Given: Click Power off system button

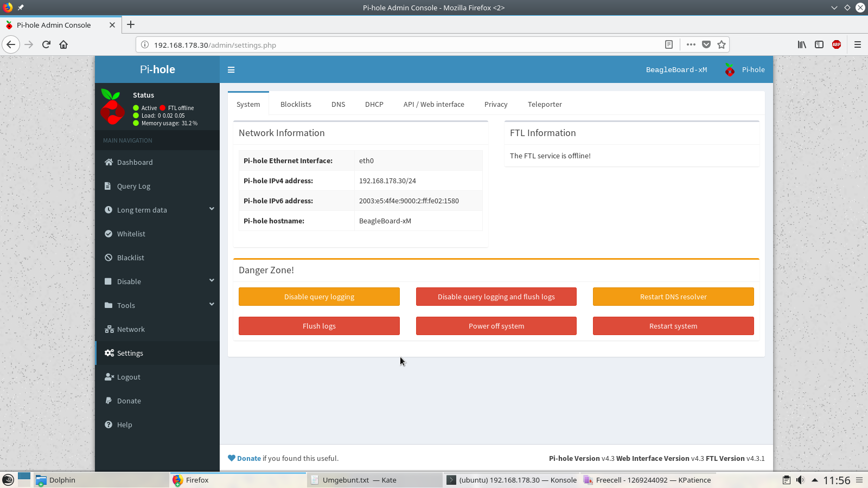Looking at the screenshot, I should (x=496, y=326).
